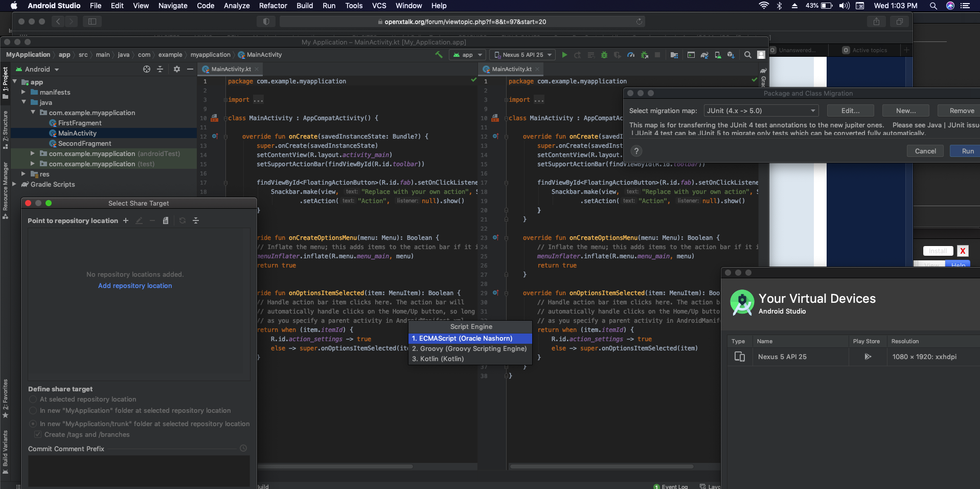The image size is (980, 489).
Task: Click Select Opened File crosshair icon
Action: tap(147, 69)
